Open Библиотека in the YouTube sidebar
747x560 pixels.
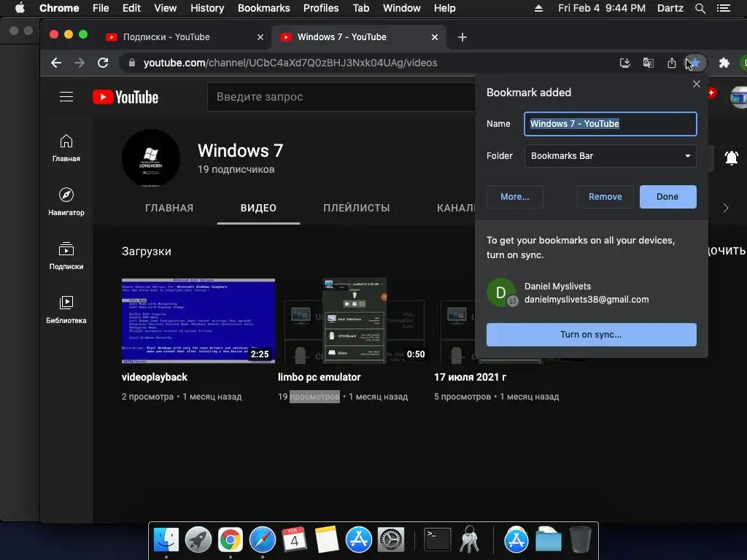coord(66,309)
